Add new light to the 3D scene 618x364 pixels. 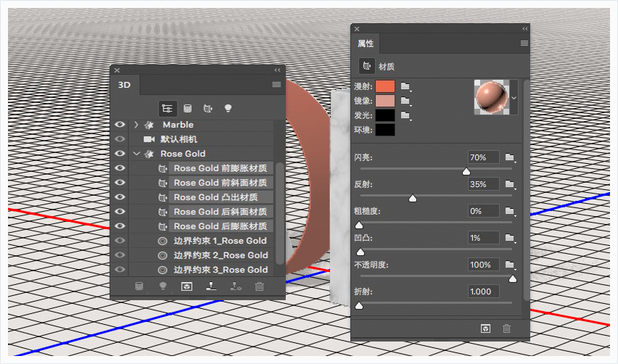[x=162, y=286]
